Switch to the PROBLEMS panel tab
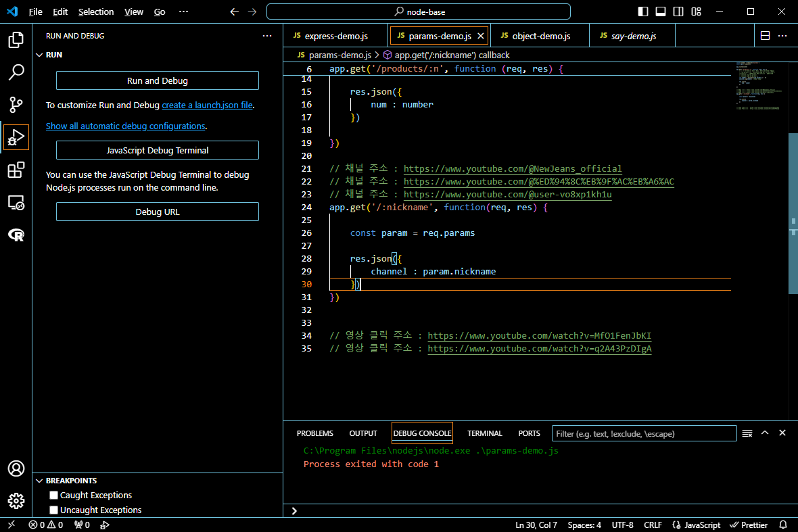Viewport: 798px width, 532px height. click(x=315, y=433)
